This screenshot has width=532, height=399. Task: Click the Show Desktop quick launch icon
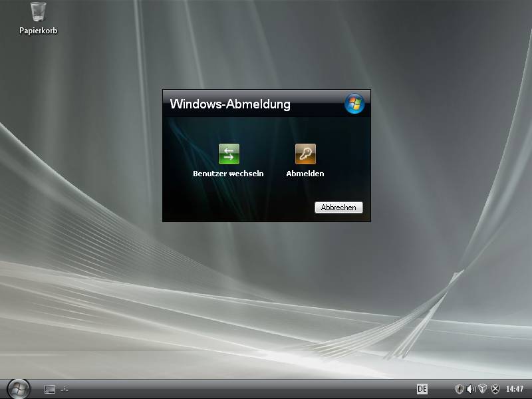point(49,389)
